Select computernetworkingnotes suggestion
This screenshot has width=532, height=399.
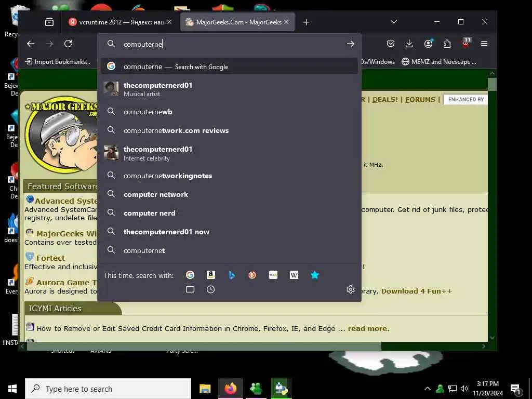tap(229, 176)
